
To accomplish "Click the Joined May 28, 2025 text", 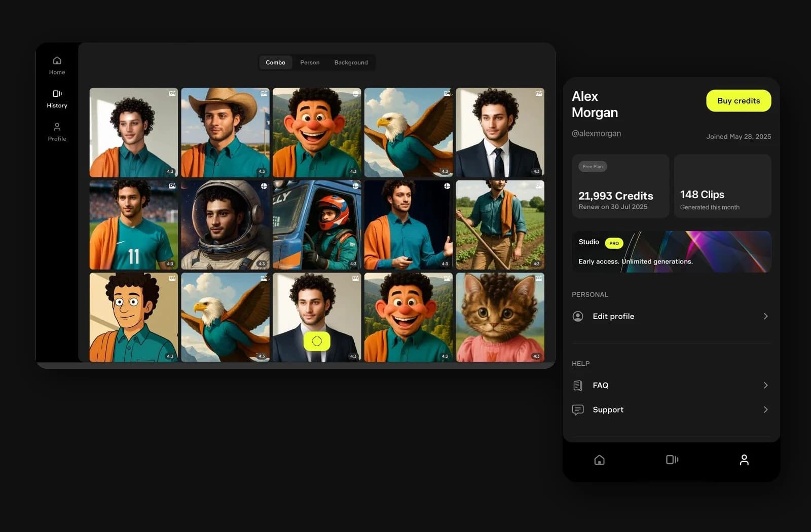I will coord(739,136).
